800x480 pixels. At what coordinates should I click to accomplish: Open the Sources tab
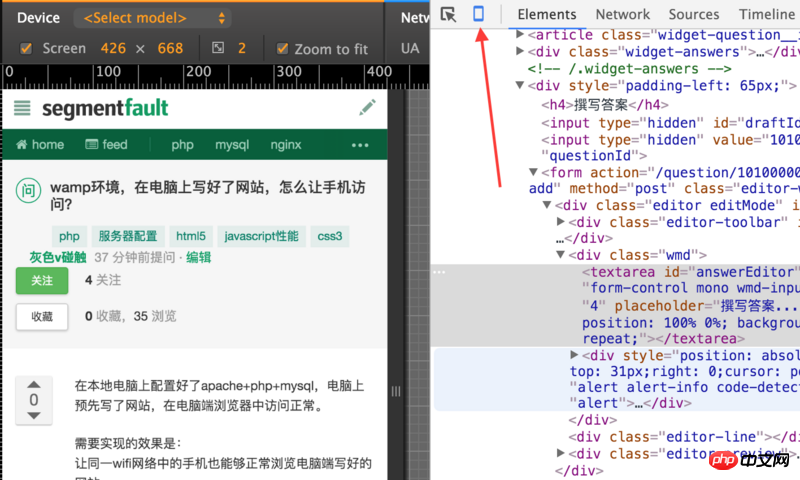tap(693, 14)
